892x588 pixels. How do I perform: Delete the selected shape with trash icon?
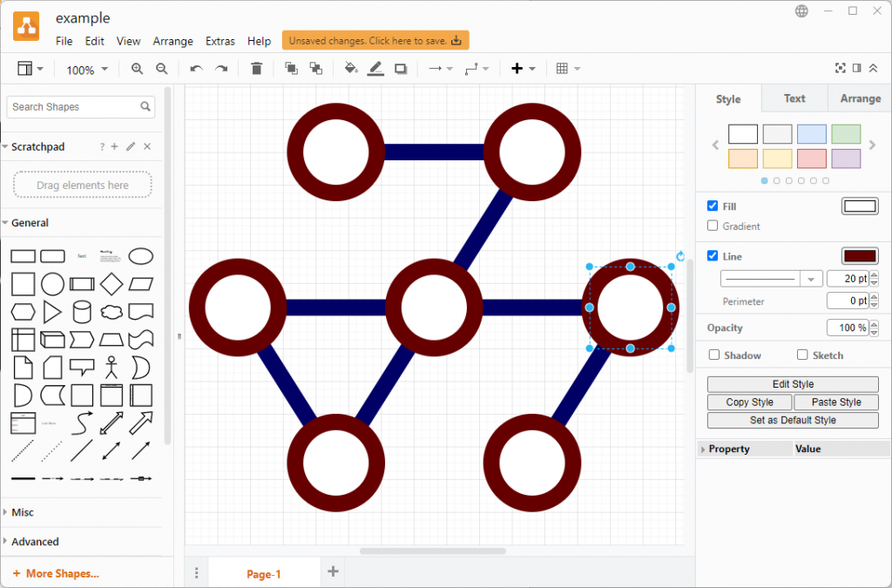(257, 69)
